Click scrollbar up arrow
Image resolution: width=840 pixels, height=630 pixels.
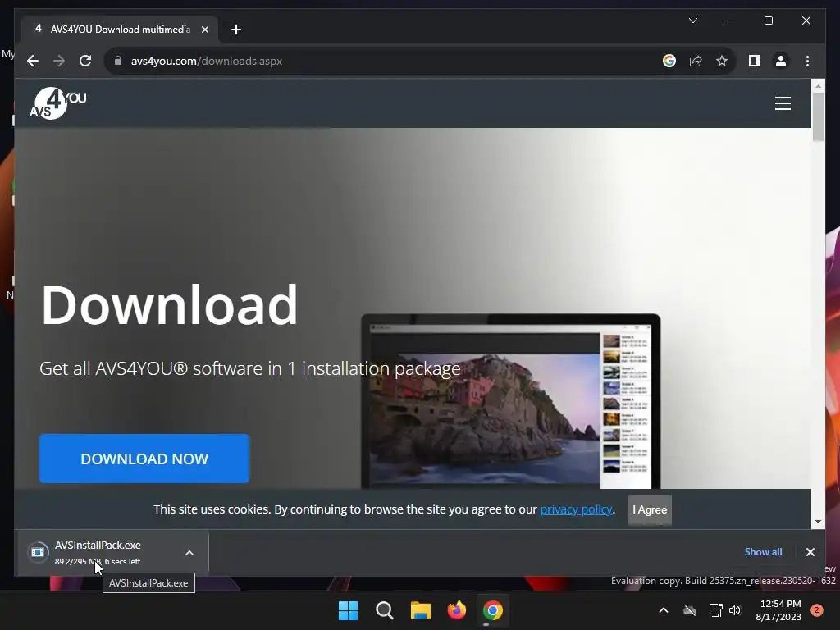click(818, 85)
